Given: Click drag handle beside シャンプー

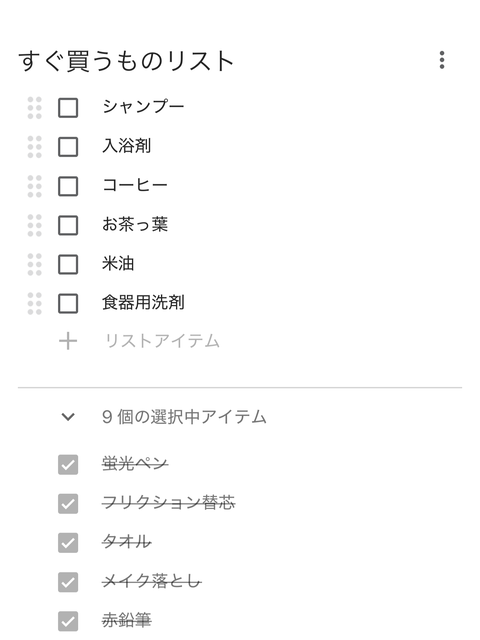Looking at the screenshot, I should [x=35, y=108].
